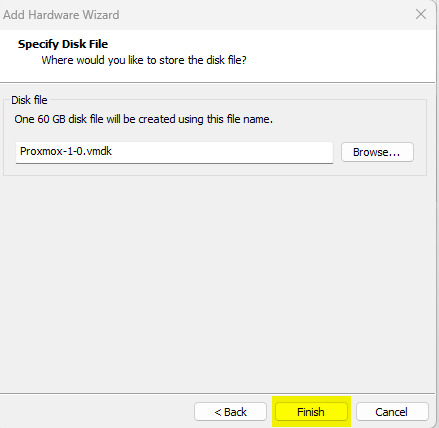Focus the Proxmox-1-0.vmdk file name field
Image resolution: width=439 pixels, height=428 pixels.
coord(174,152)
